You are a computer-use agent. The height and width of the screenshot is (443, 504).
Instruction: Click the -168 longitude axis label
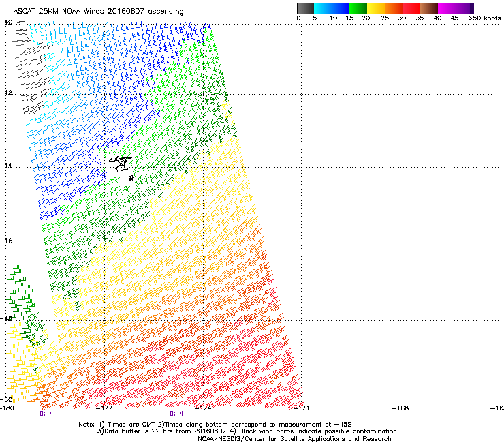tap(400, 408)
